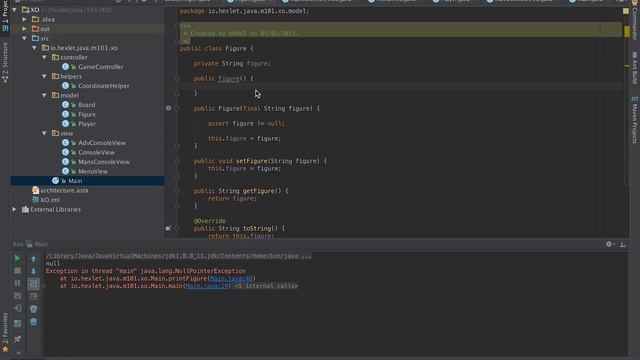The width and height of the screenshot is (640, 360).
Task: Select Board class in project tree
Action: 87,105
